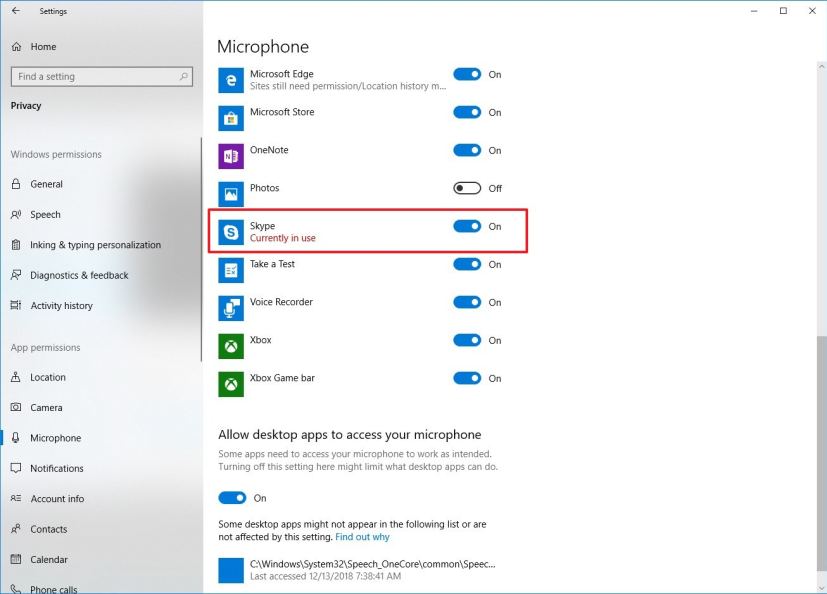Click the Find out why link

[x=362, y=537]
